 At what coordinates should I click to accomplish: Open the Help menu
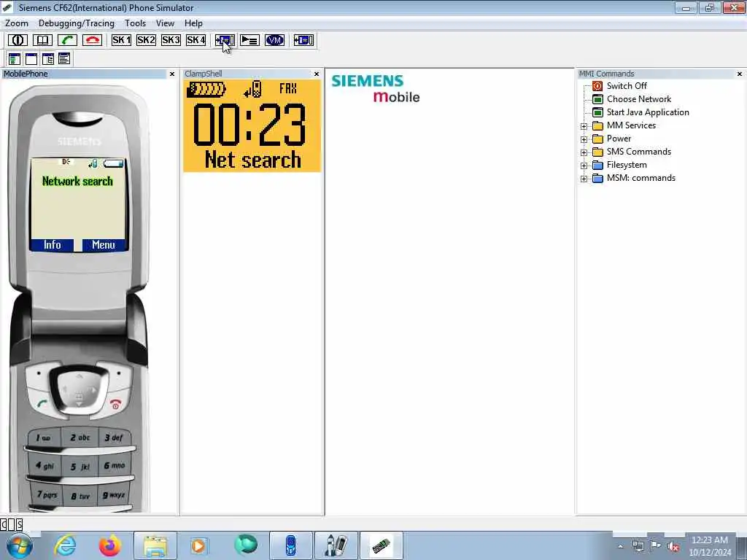coord(193,23)
